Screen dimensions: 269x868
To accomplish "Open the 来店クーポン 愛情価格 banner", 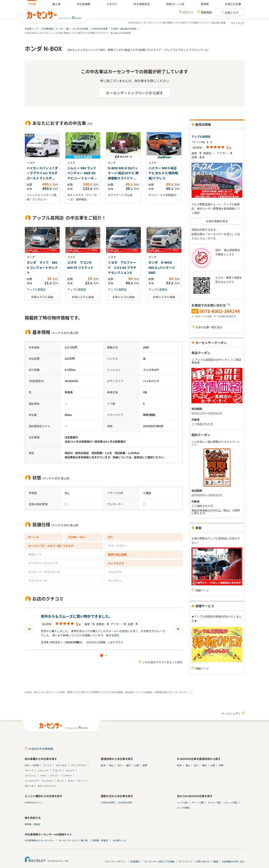I will [217, 385].
